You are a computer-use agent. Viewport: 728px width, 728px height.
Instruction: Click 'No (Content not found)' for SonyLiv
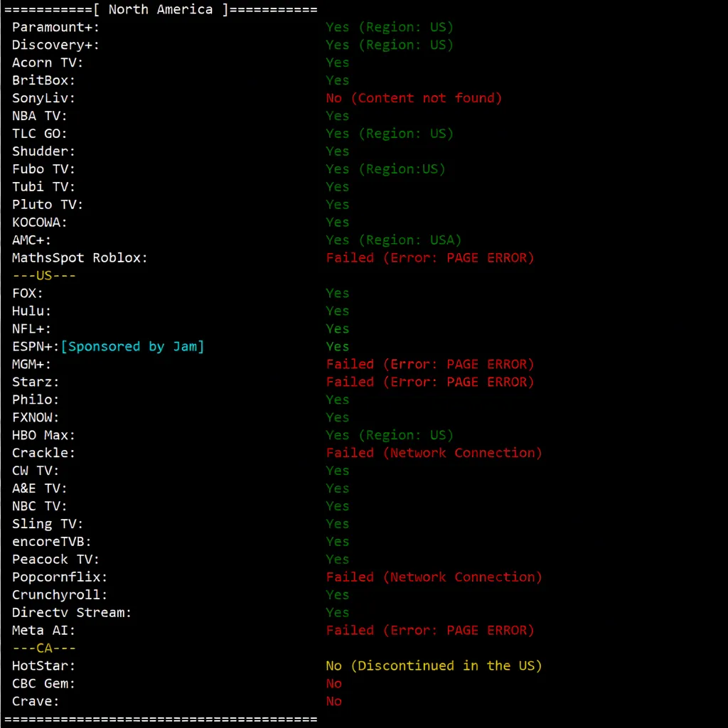[x=414, y=98]
